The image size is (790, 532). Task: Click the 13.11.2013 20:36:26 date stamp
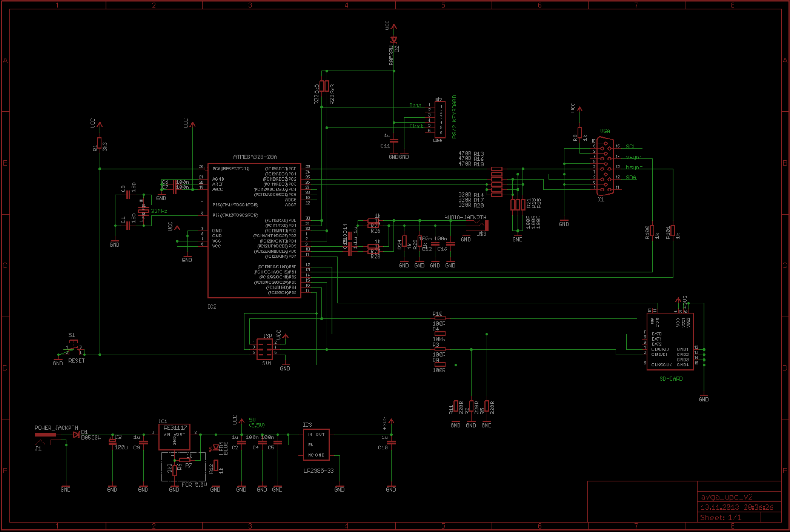point(737,508)
